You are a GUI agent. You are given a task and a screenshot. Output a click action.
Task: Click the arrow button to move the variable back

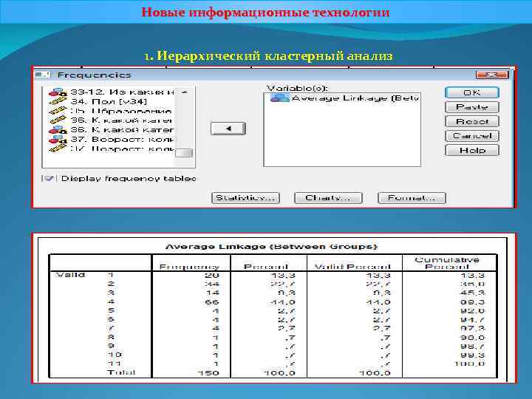228,129
